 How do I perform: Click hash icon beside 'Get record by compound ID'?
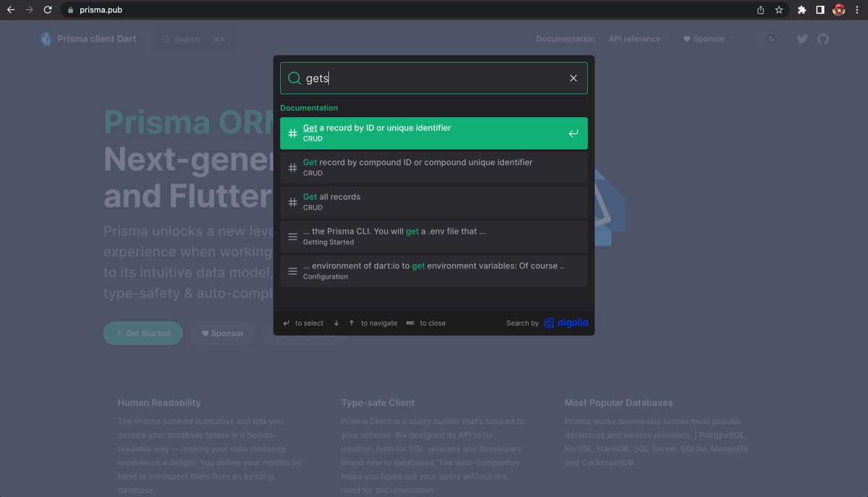pyautogui.click(x=293, y=168)
